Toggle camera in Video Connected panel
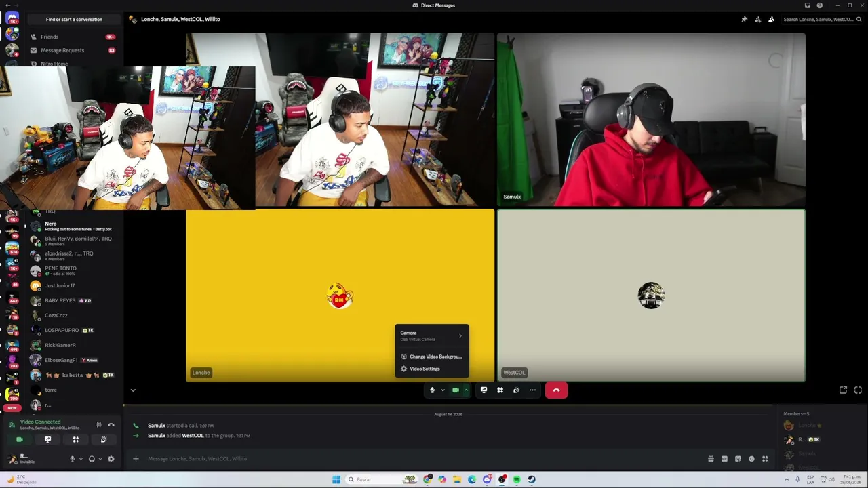Screen dimensions: 868x488 pyautogui.click(x=19, y=439)
